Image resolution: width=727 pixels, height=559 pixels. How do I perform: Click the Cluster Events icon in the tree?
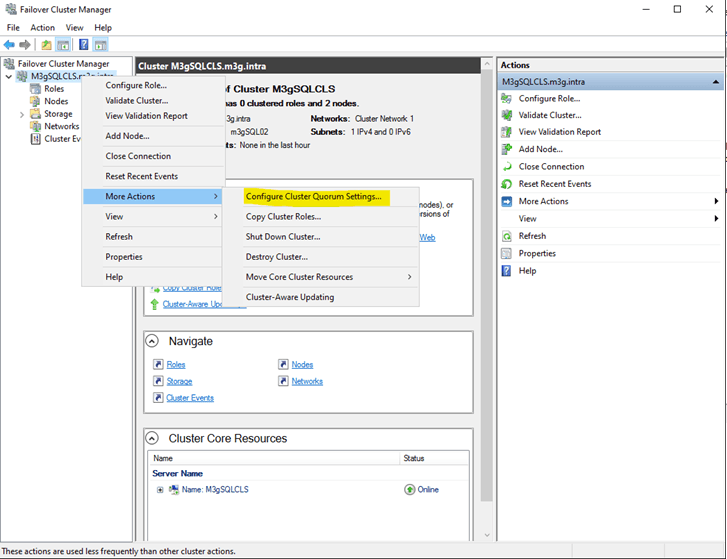[x=35, y=139]
